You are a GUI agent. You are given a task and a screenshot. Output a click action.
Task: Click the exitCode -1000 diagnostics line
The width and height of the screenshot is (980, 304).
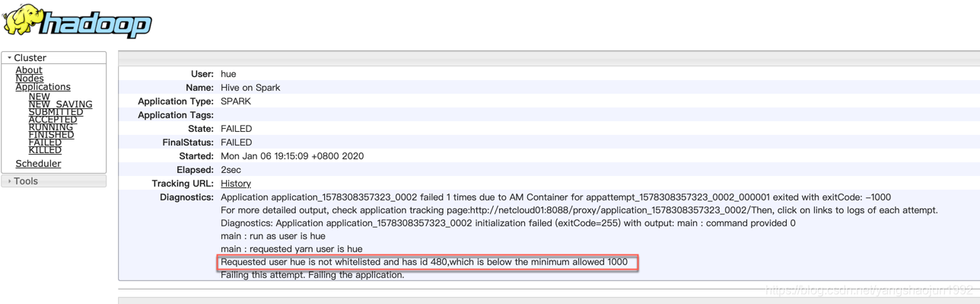click(555, 197)
